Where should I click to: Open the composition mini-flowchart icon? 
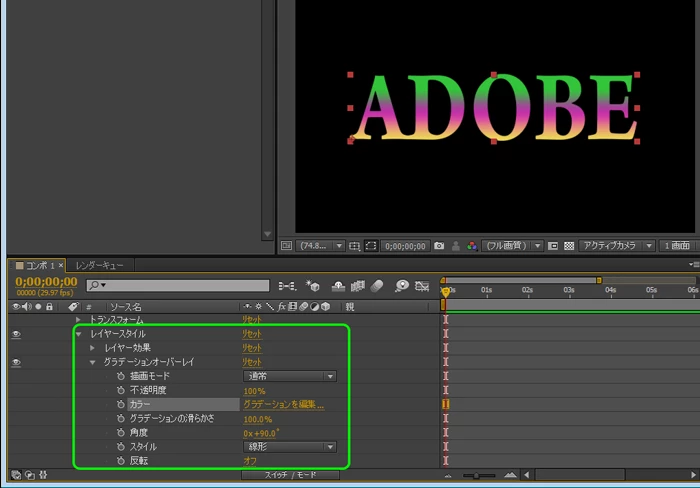coord(287,286)
